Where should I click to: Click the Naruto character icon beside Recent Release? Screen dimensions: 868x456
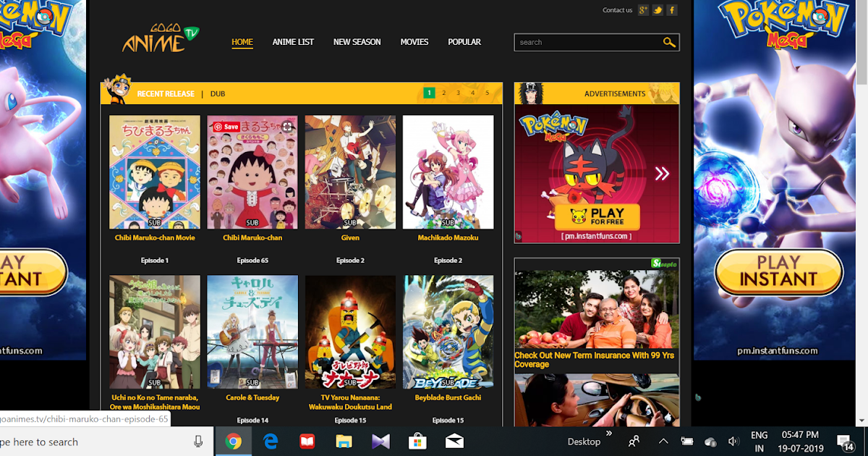[x=116, y=89]
